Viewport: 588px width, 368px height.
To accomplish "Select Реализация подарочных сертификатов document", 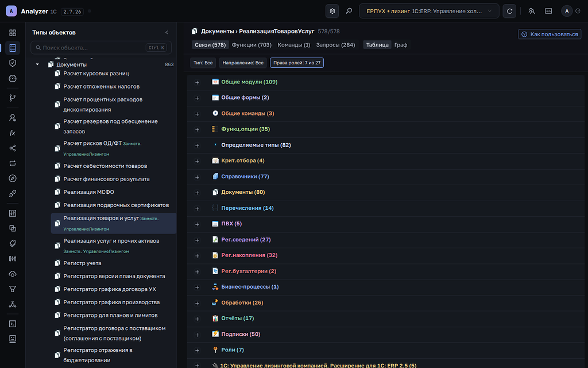I will click(x=116, y=205).
